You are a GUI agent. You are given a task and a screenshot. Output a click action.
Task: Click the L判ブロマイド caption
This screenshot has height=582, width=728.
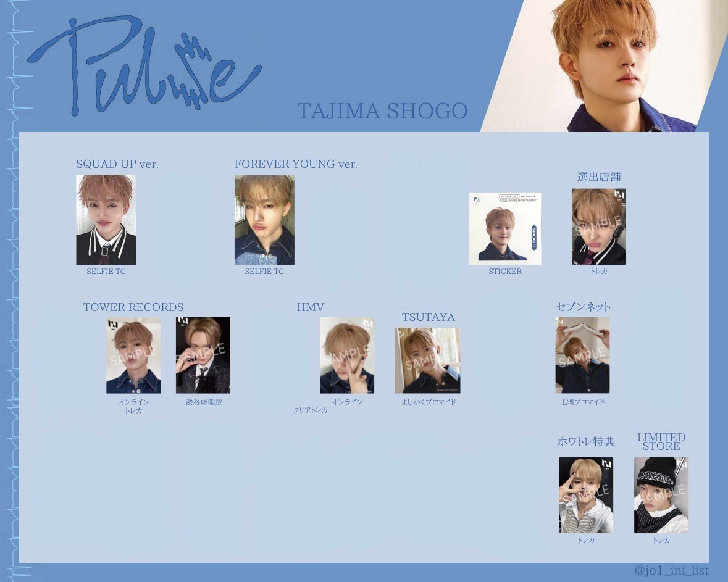[583, 402]
